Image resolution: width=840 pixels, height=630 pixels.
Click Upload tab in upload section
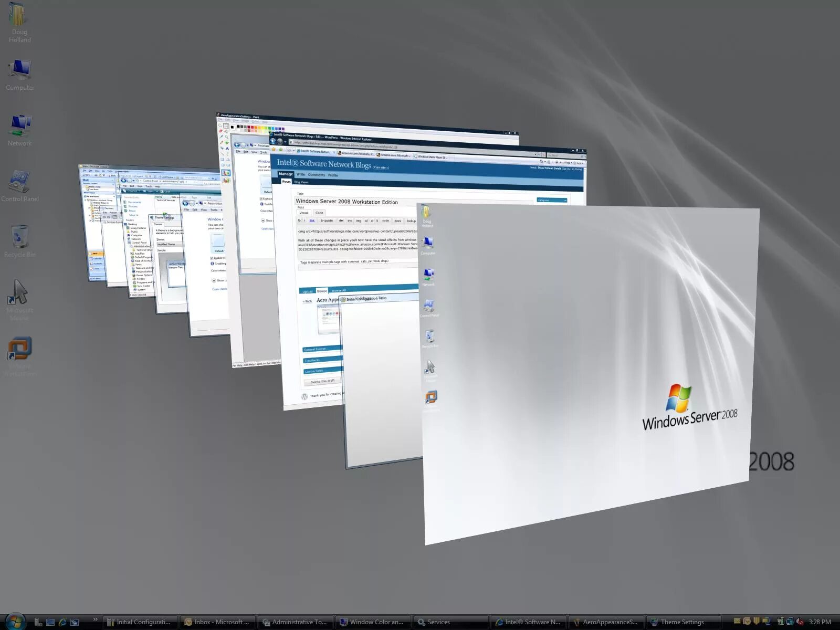pyautogui.click(x=307, y=291)
